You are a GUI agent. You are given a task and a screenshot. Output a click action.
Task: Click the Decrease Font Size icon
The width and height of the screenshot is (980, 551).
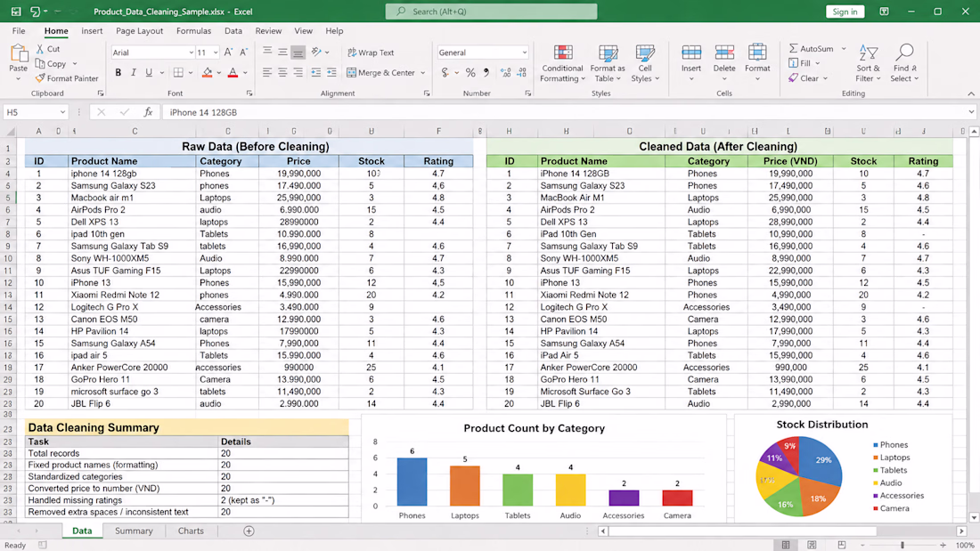244,53
